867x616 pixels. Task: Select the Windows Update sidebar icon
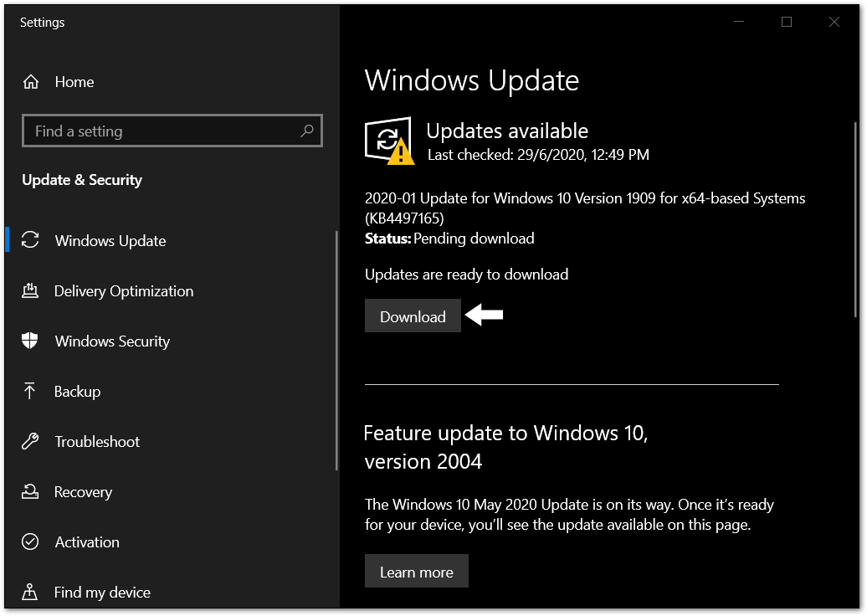point(31,240)
